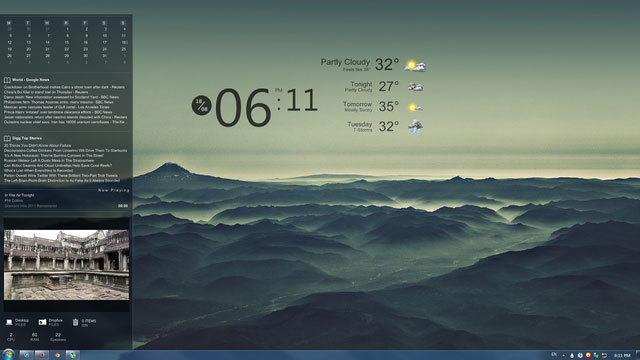Open the taskbar clock showing 6:11 PM
Image resolution: width=640 pixels, height=360 pixels.
click(622, 356)
